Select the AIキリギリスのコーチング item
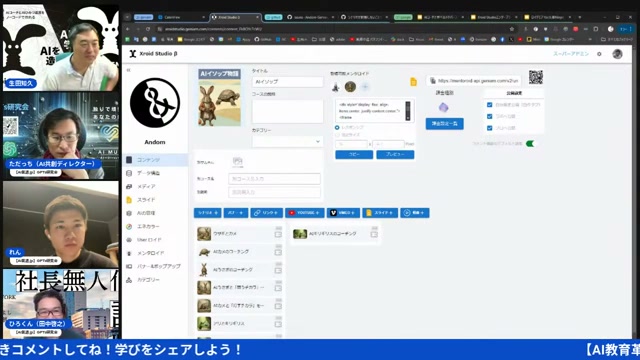This screenshot has width=640, height=360. [x=335, y=234]
